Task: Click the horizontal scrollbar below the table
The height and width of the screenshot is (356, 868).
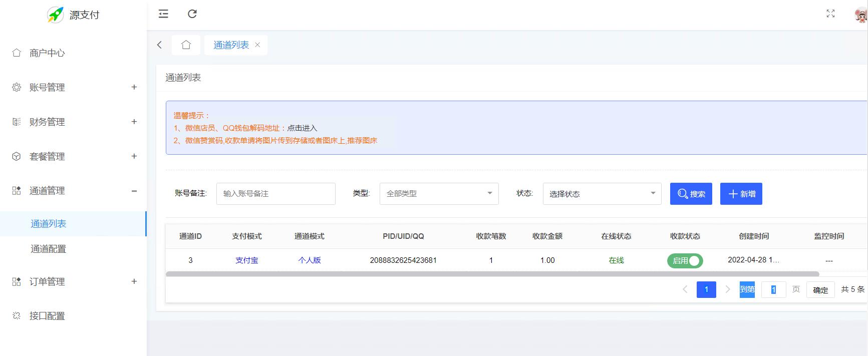Action: click(x=492, y=274)
